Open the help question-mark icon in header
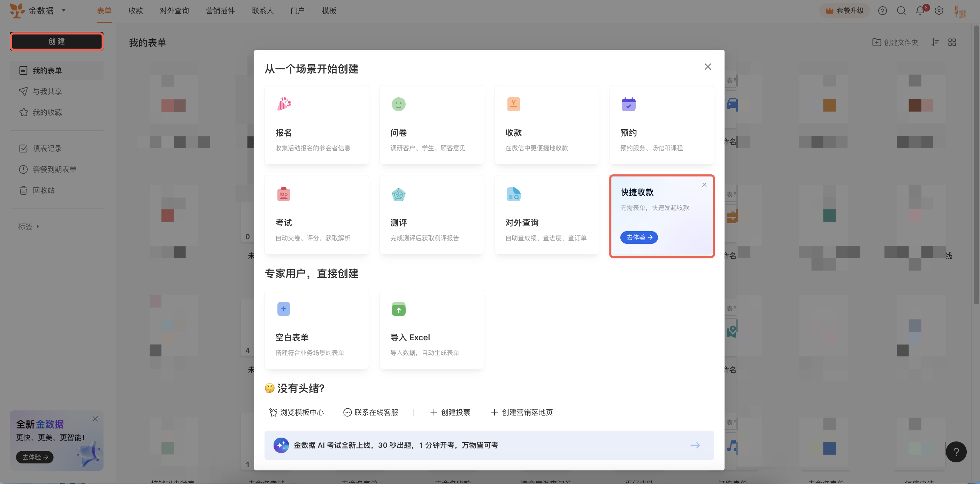The width and height of the screenshot is (980, 484). tap(883, 11)
